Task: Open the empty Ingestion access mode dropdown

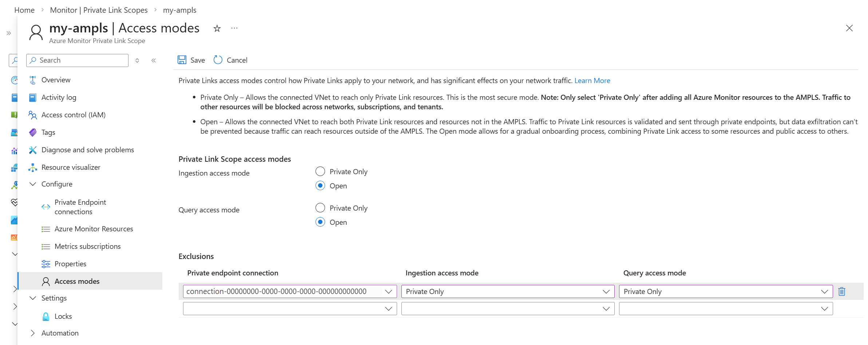Action: 508,309
